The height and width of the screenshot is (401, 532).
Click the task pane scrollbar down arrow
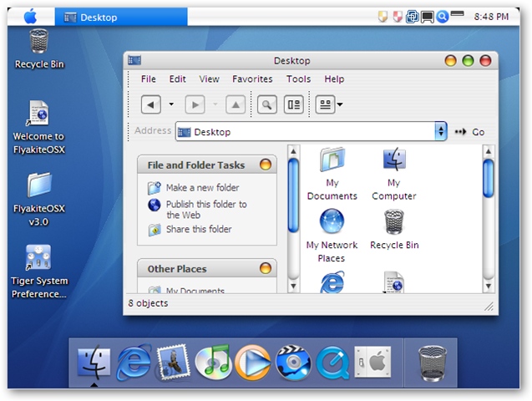[x=293, y=286]
